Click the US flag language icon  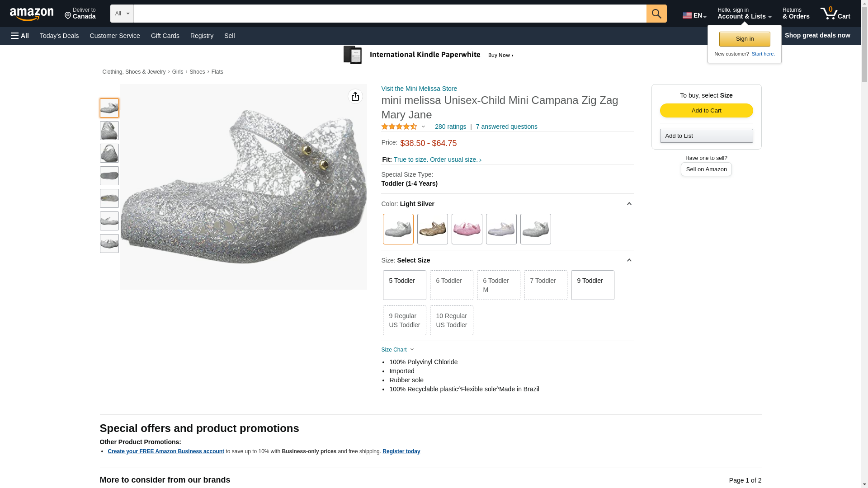687,15
